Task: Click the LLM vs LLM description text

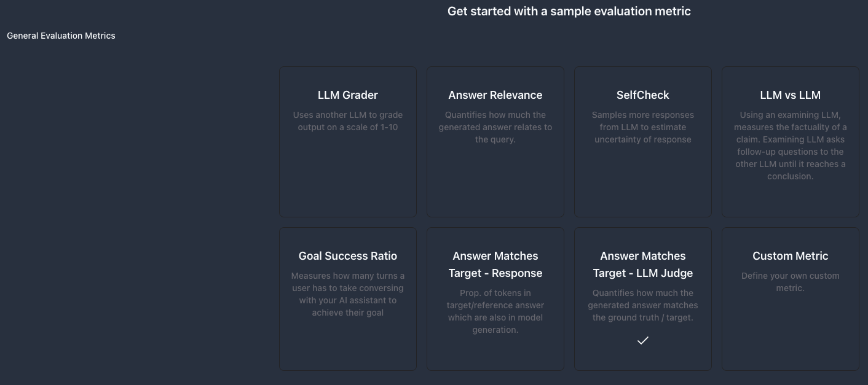Action: click(791, 146)
